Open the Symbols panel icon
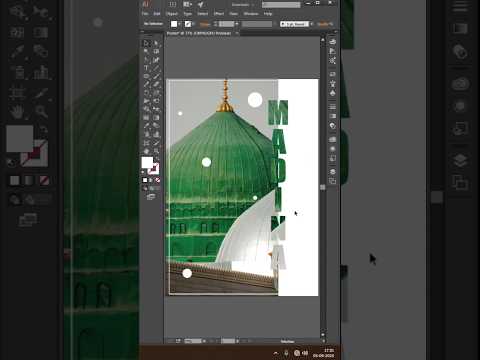 [332, 93]
